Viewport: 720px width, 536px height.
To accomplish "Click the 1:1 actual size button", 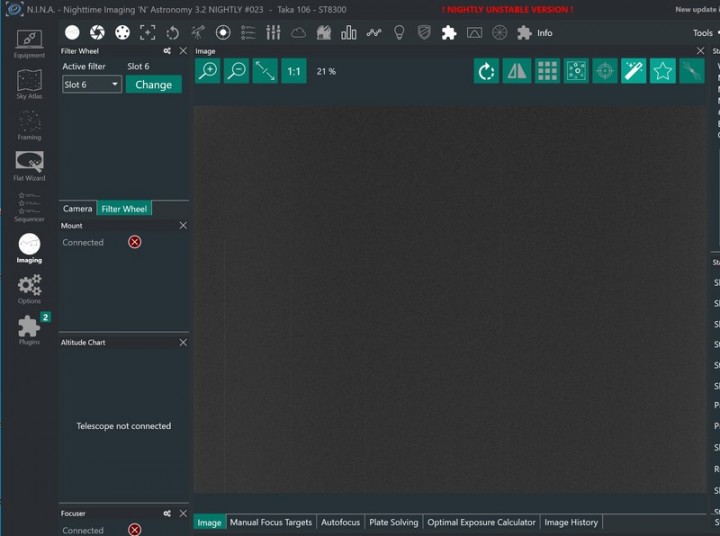I will [x=293, y=71].
